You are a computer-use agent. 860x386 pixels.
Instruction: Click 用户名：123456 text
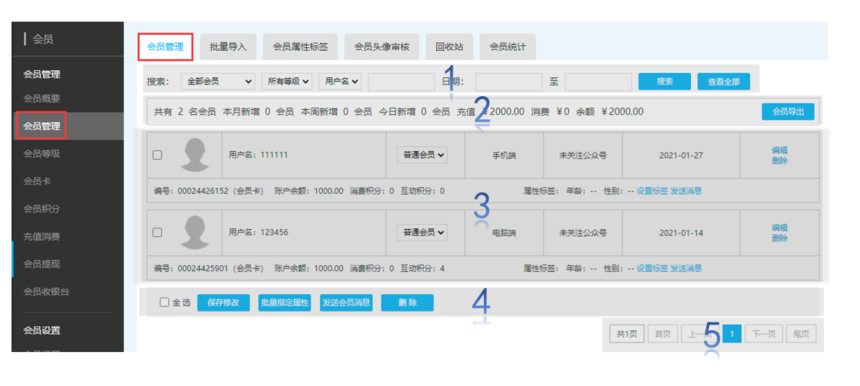pyautogui.click(x=258, y=232)
